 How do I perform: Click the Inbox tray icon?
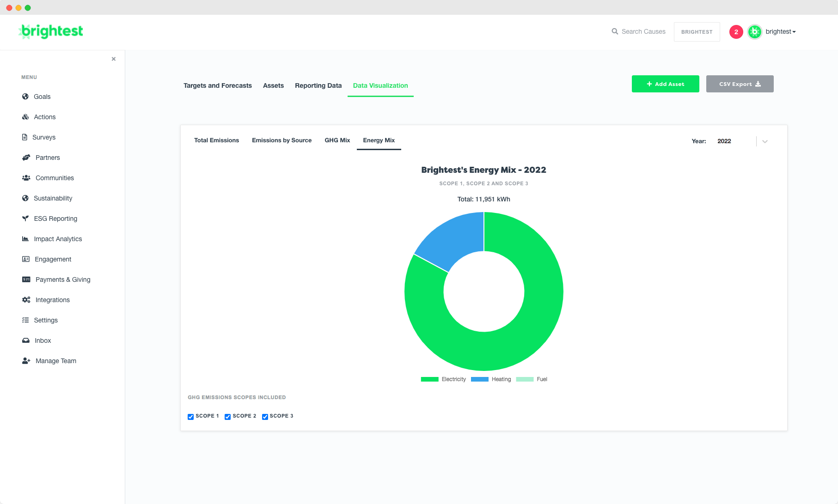(x=26, y=340)
